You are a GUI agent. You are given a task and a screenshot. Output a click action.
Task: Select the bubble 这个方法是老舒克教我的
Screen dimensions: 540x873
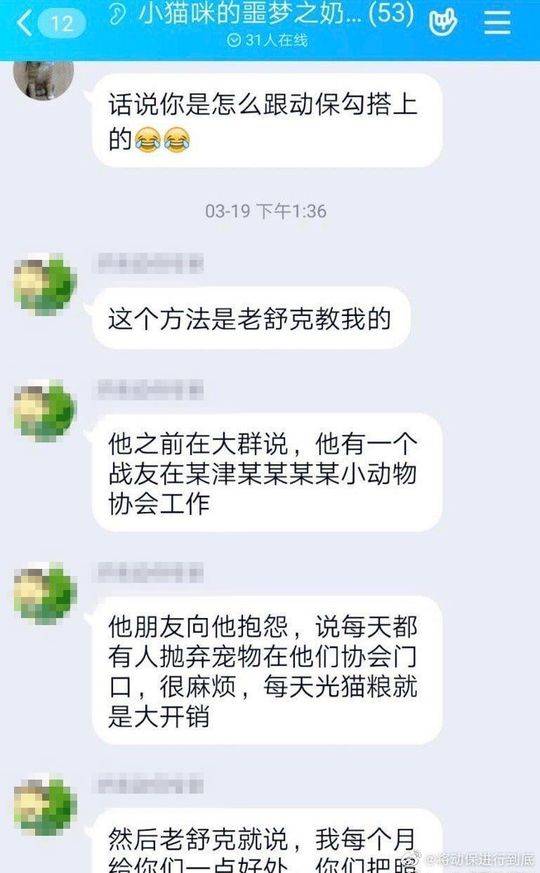point(251,318)
